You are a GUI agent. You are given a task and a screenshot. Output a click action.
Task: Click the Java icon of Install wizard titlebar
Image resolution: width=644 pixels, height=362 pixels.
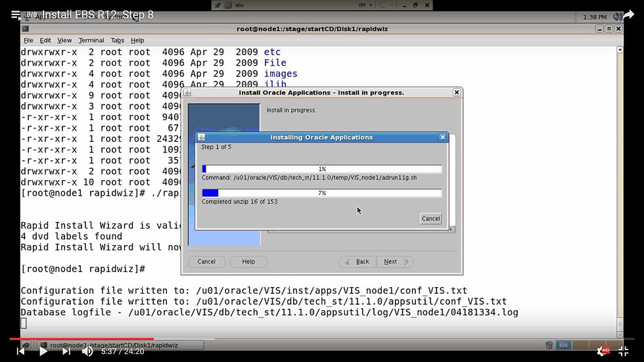click(187, 93)
